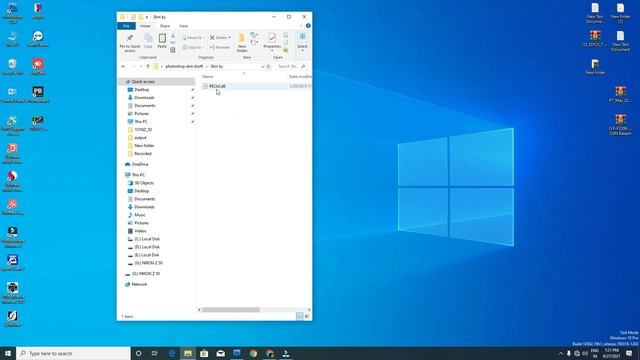Screen dimensions: 640x360
Task: Open Cortana circle on the taskbar
Action: [138, 353]
